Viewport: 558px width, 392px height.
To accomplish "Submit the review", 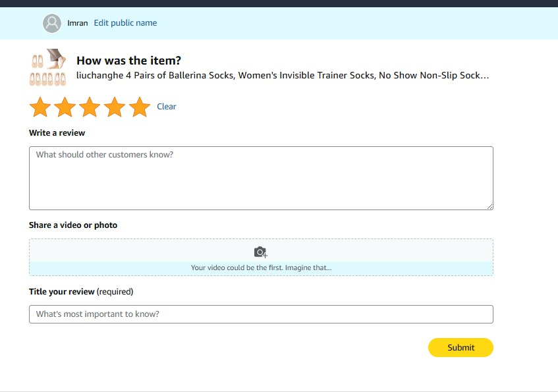I will (460, 347).
